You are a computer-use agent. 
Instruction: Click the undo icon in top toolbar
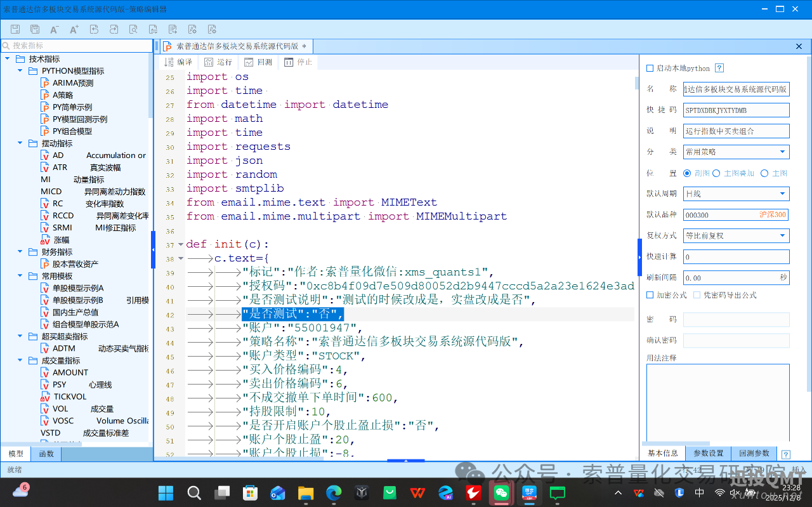click(94, 29)
